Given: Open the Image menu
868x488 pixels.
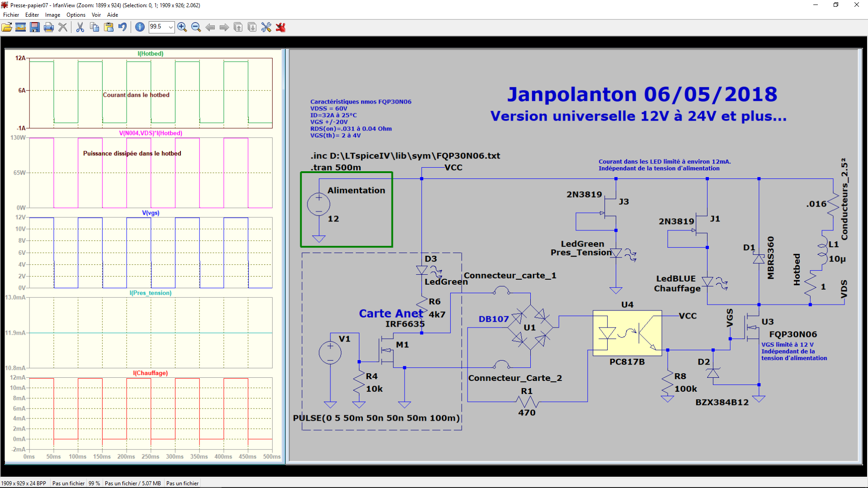Looking at the screenshot, I should (x=52, y=15).
